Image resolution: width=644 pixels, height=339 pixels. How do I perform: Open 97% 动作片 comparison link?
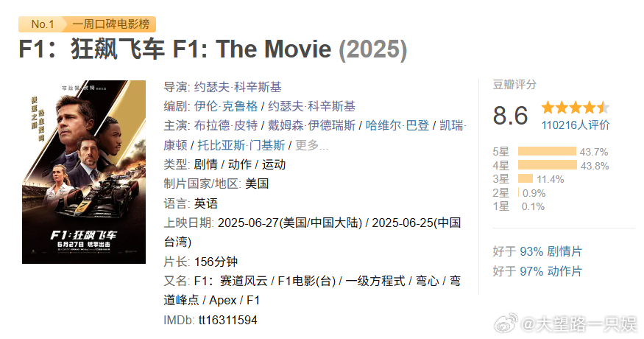tap(551, 271)
